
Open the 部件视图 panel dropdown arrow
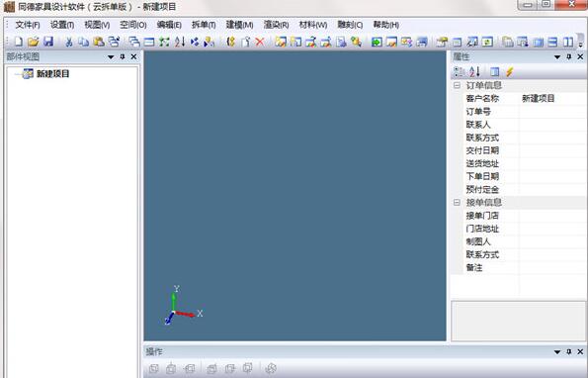(x=111, y=57)
